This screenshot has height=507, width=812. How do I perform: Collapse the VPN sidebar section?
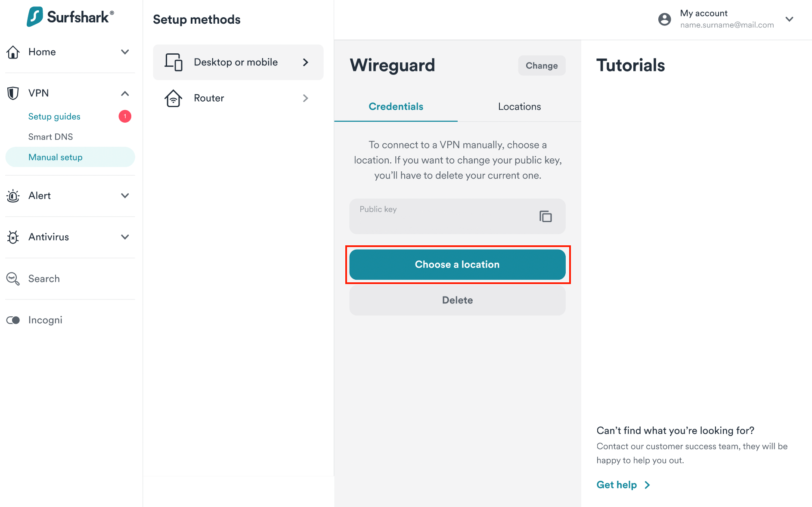(x=125, y=93)
